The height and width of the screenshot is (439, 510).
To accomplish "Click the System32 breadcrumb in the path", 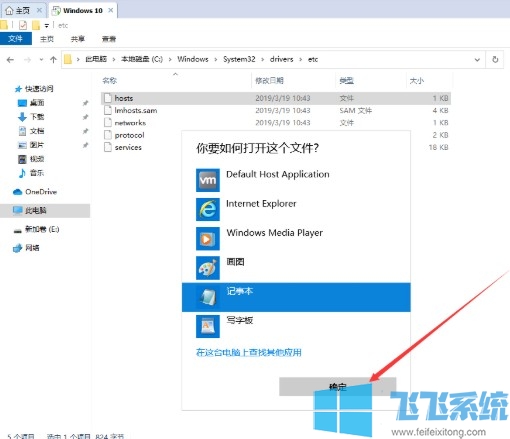I will pyautogui.click(x=239, y=59).
